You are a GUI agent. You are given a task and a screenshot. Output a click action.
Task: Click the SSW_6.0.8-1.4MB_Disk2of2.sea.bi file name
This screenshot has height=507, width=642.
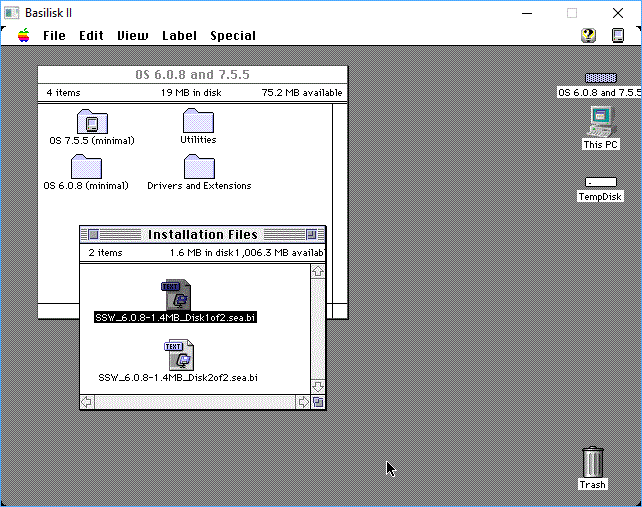[178, 378]
